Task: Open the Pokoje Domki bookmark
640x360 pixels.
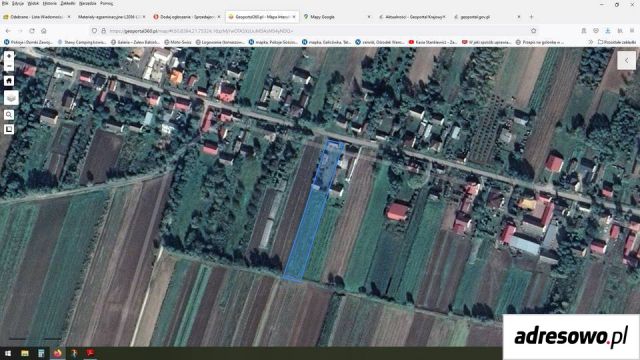Action: click(x=28, y=42)
